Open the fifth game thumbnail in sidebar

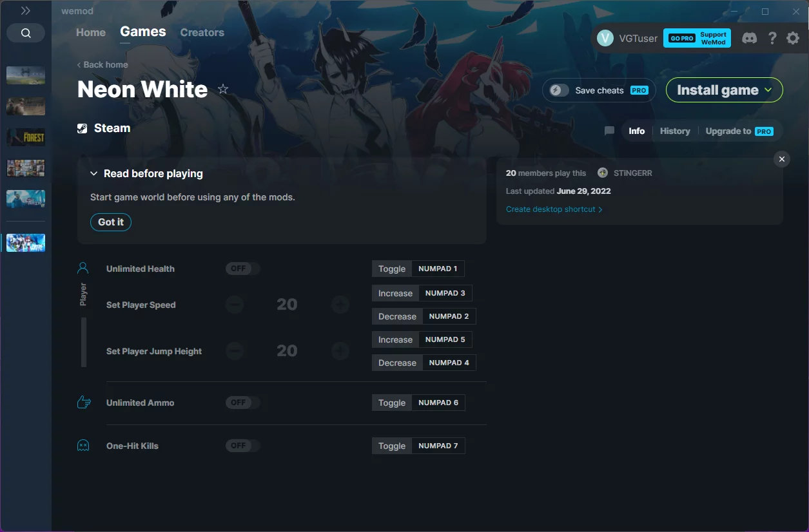point(26,199)
